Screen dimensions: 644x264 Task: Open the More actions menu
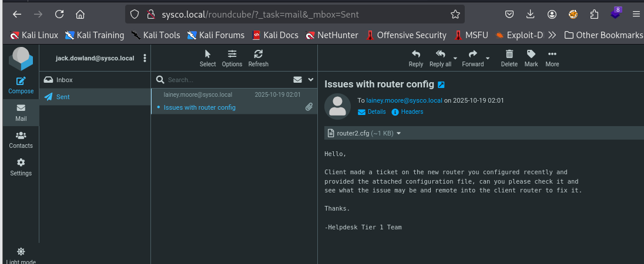pos(552,58)
